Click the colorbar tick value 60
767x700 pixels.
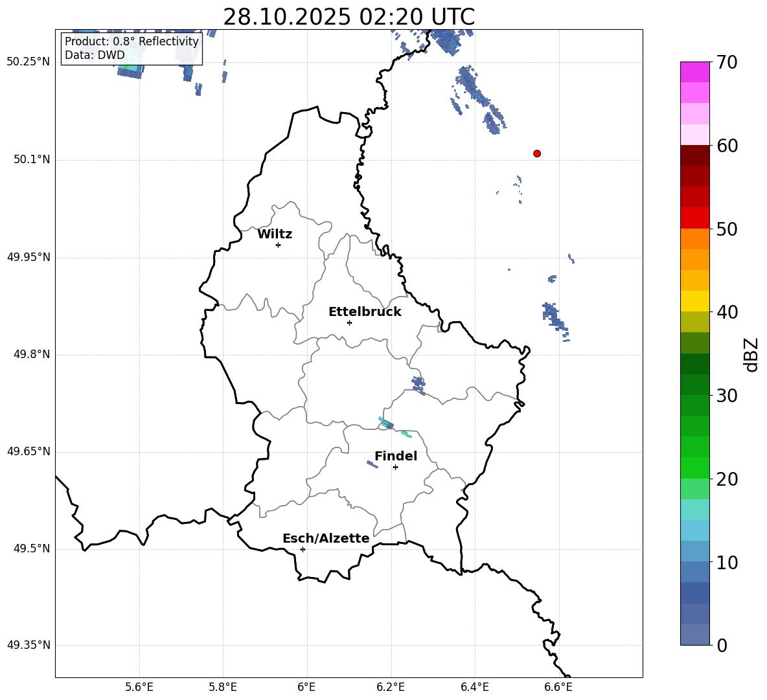click(727, 146)
